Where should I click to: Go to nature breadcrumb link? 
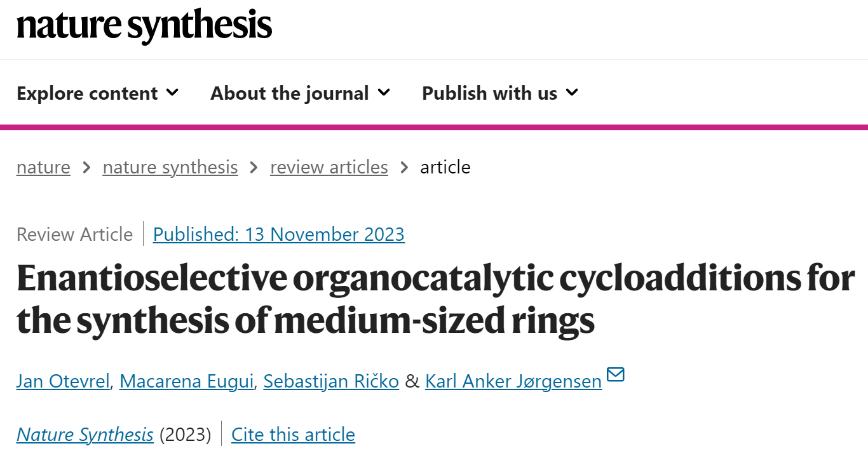(43, 167)
